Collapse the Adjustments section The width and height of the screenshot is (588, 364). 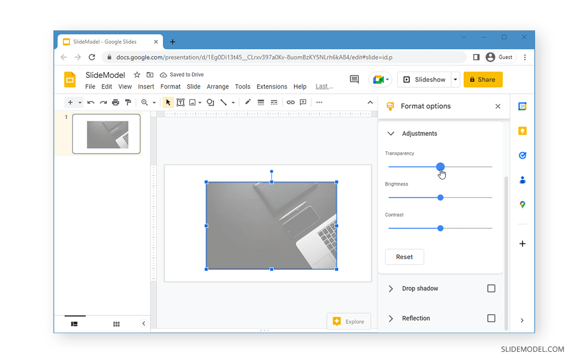coord(391,133)
